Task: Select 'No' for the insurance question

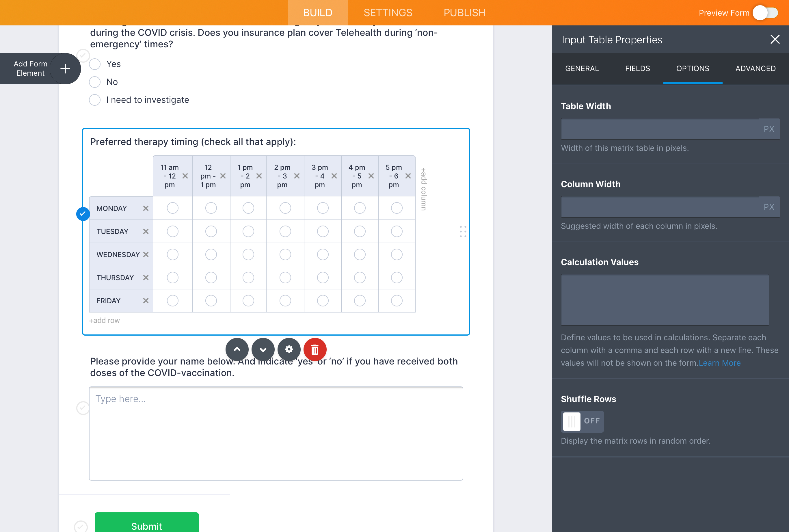Action: (95, 82)
